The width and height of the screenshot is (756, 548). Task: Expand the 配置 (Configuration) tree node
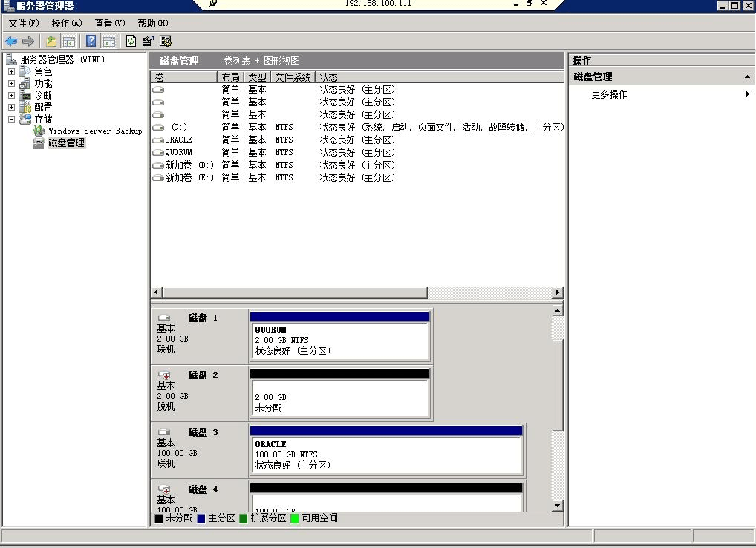click(11, 107)
